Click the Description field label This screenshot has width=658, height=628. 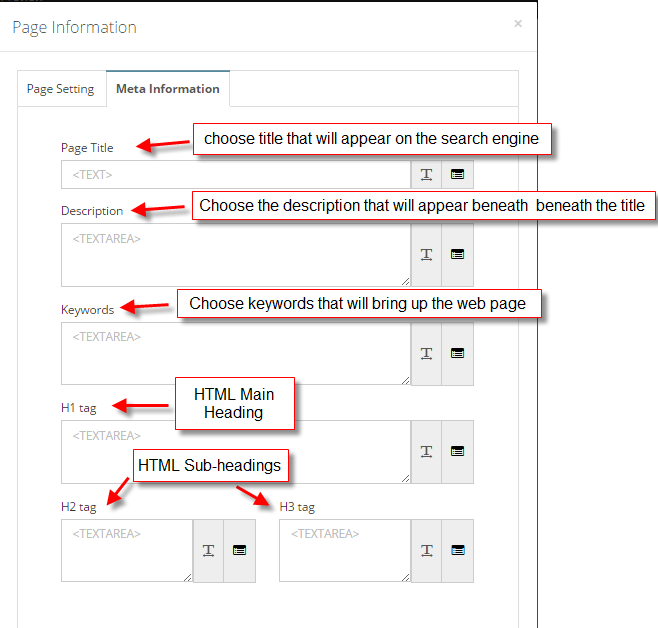(x=92, y=211)
